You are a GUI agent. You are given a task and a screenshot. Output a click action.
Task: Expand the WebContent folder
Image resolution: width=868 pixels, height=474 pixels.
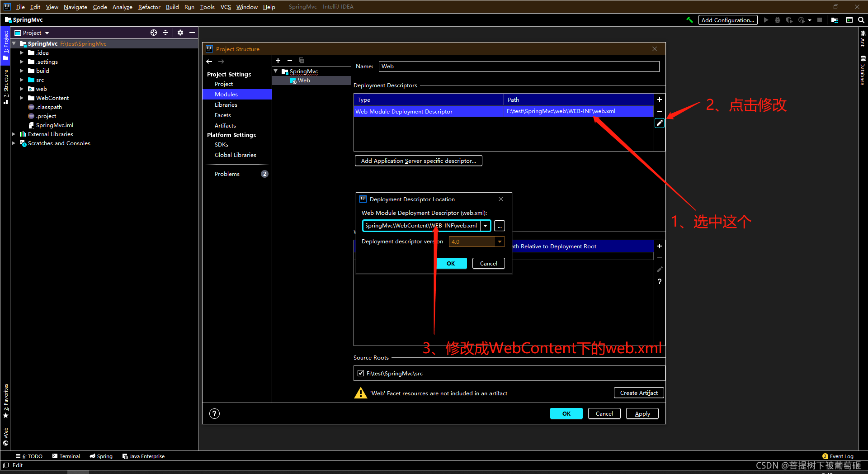21,98
